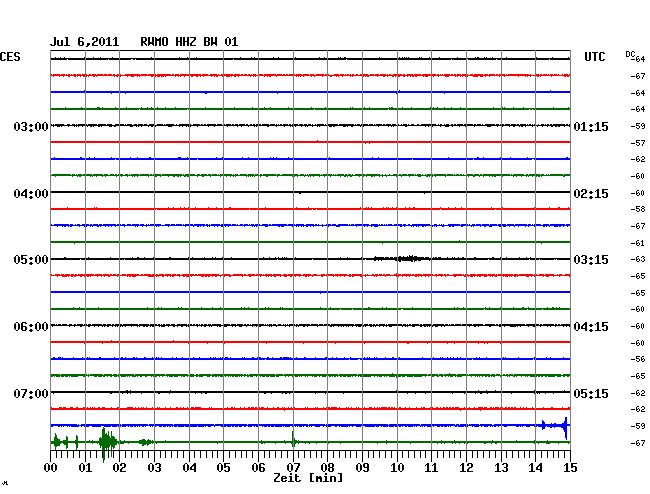Click the 05:15 UTC time label
Screen dimensions: 650x494
click(591, 393)
